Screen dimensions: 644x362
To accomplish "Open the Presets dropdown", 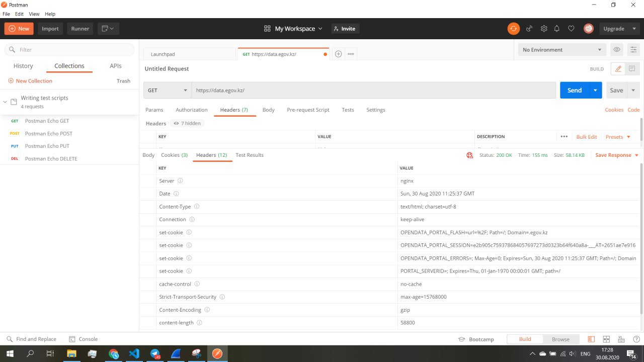I will click(618, 137).
